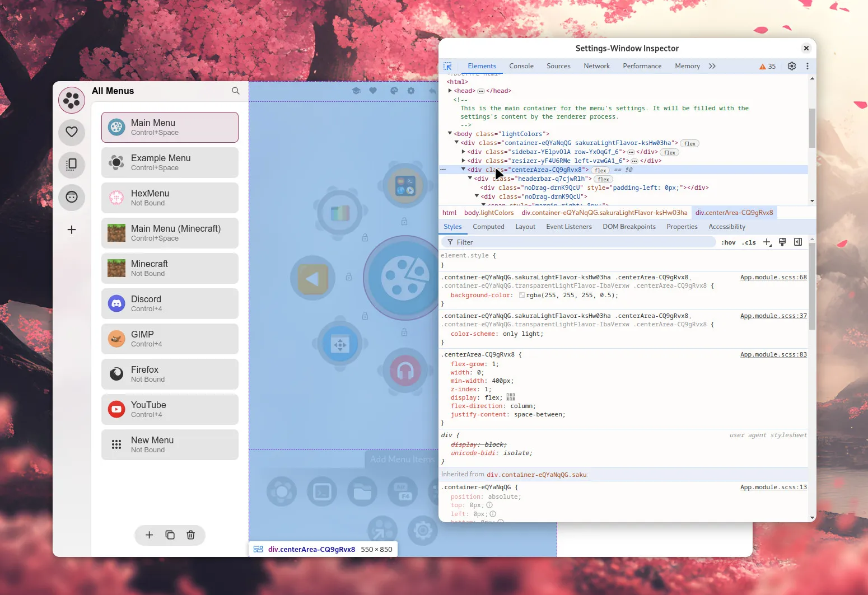Click the background-color rgba color swatch
The image size is (868, 595).
point(522,295)
